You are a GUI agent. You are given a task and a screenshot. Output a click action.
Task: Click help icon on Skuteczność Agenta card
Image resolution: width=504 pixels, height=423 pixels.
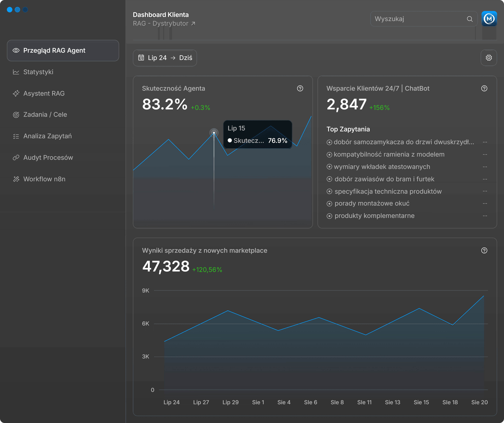pos(300,88)
